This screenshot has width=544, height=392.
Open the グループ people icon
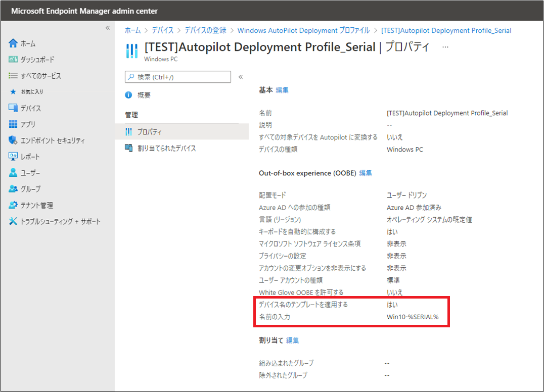coord(13,189)
